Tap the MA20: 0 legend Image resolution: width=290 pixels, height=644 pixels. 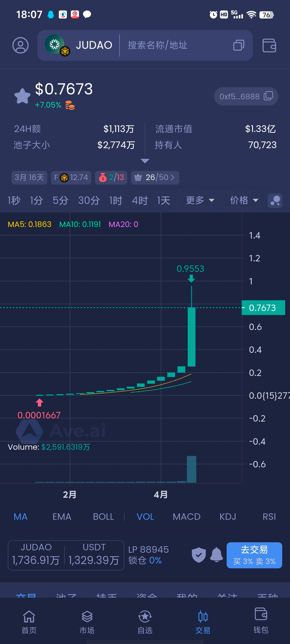(x=123, y=224)
